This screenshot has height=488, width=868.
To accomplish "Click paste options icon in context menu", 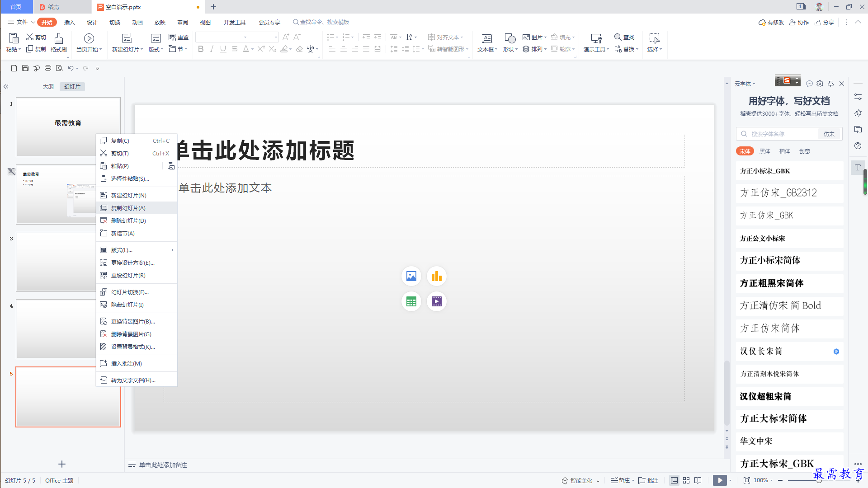I will tap(171, 166).
